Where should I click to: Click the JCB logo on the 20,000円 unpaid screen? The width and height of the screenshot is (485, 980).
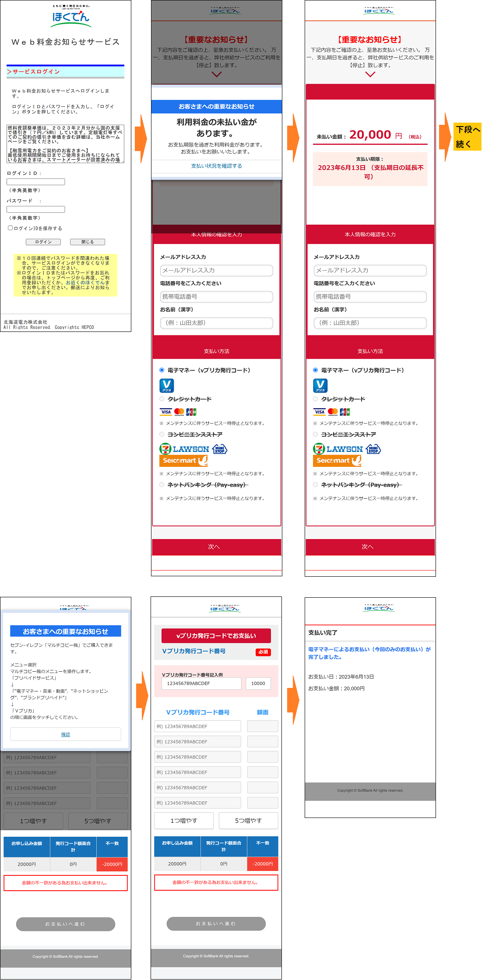click(345, 412)
